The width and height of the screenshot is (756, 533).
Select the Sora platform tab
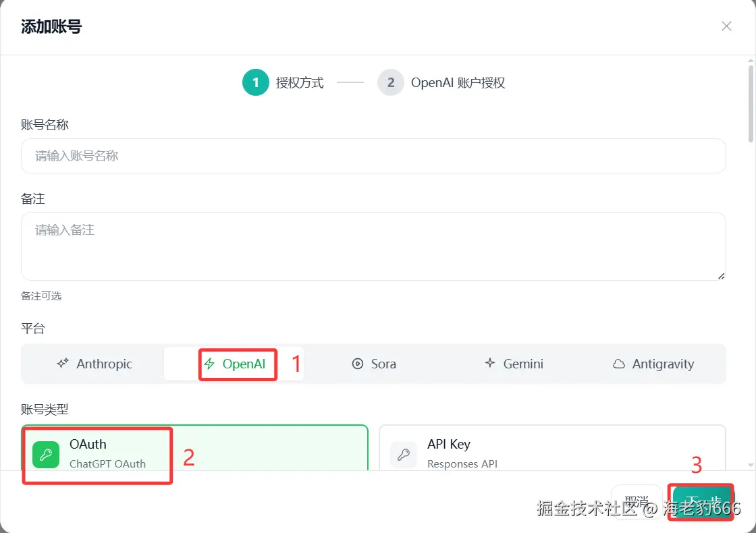pos(374,364)
